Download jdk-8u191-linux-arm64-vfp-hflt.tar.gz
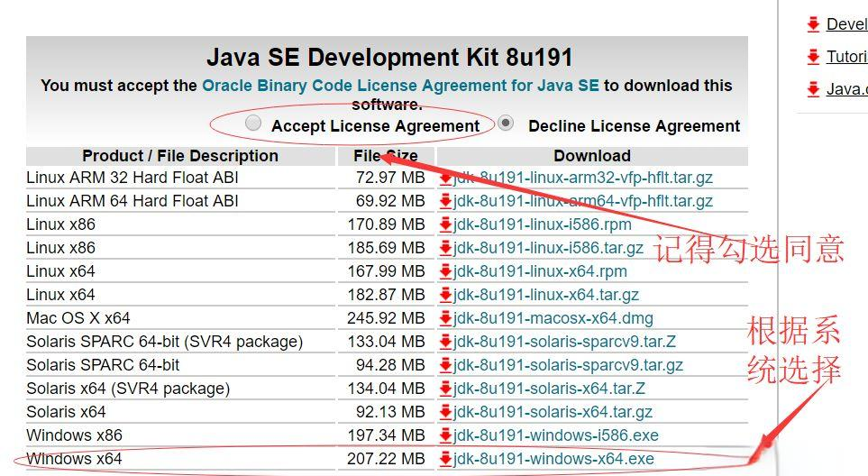 [x=583, y=201]
